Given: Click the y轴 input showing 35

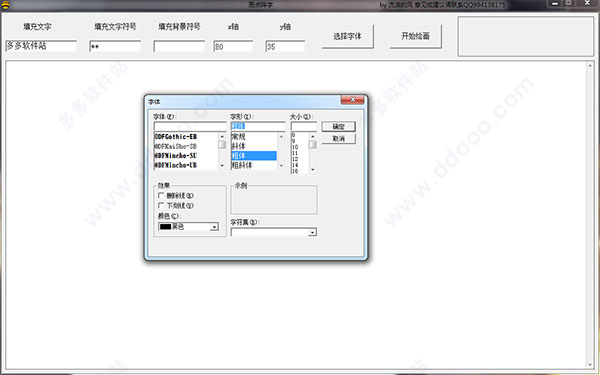Looking at the screenshot, I should pyautogui.click(x=285, y=46).
